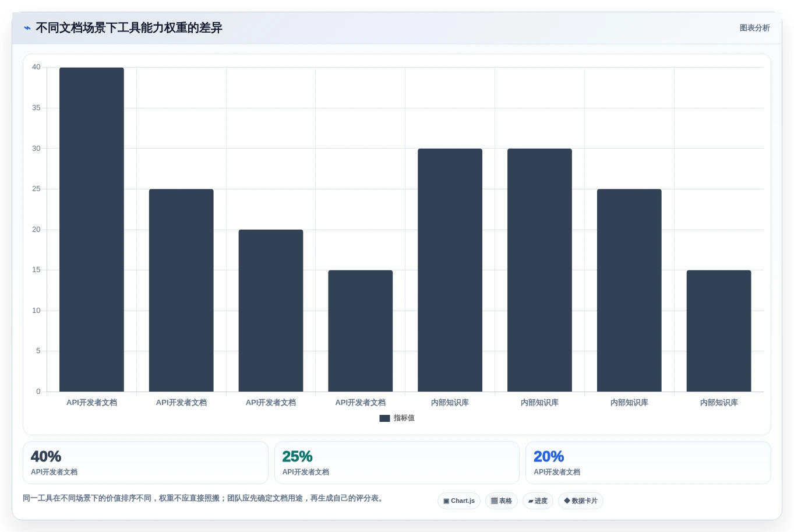
Task: Click the footer note starting 同一工具在不同场景下
Action: pos(204,498)
